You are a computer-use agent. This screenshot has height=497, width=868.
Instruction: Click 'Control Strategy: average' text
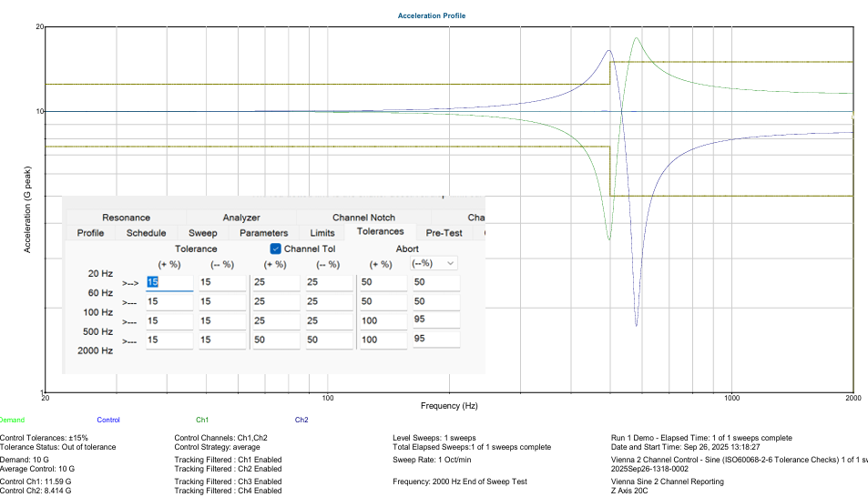tap(217, 447)
